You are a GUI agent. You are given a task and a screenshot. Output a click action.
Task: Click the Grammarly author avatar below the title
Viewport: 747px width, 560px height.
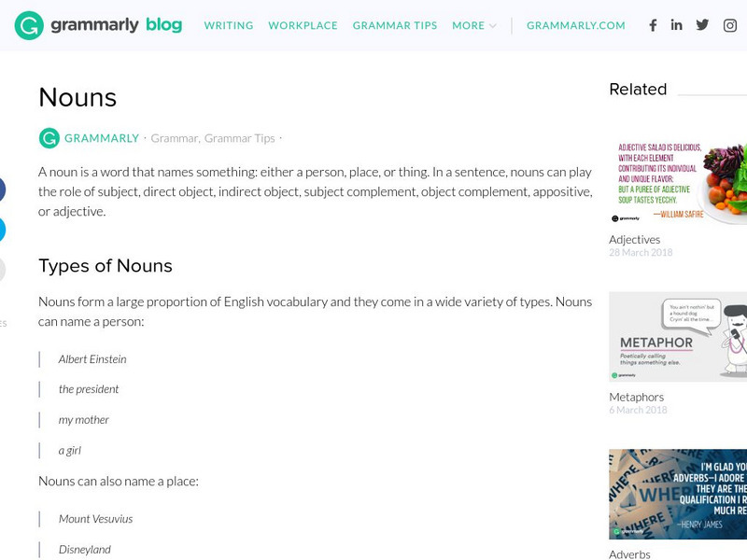49,138
